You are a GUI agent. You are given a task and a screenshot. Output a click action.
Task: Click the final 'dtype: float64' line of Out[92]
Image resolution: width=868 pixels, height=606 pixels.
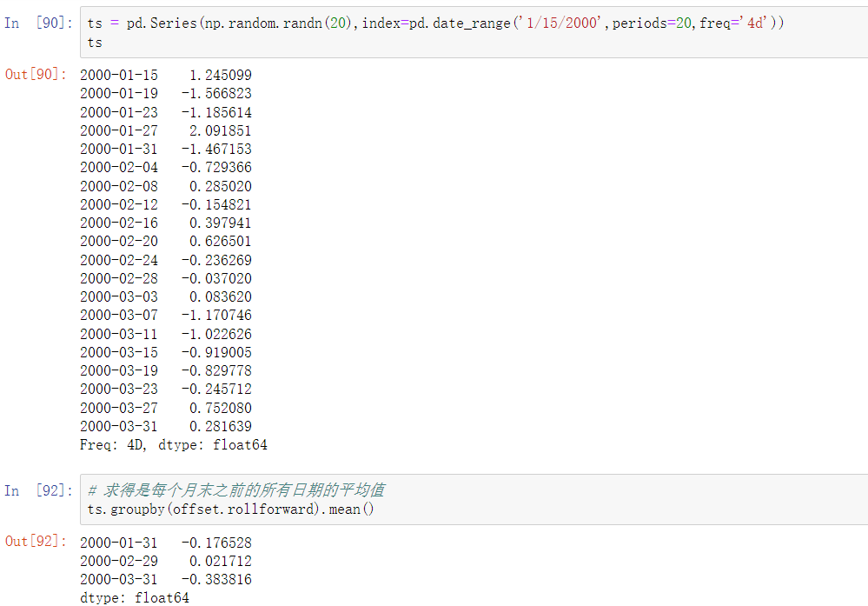135,597
